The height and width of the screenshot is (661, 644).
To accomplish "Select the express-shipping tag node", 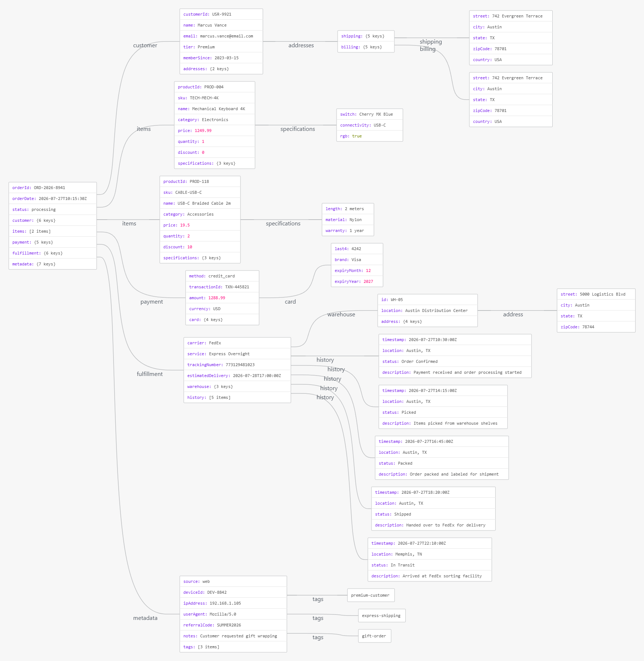I will tap(382, 616).
